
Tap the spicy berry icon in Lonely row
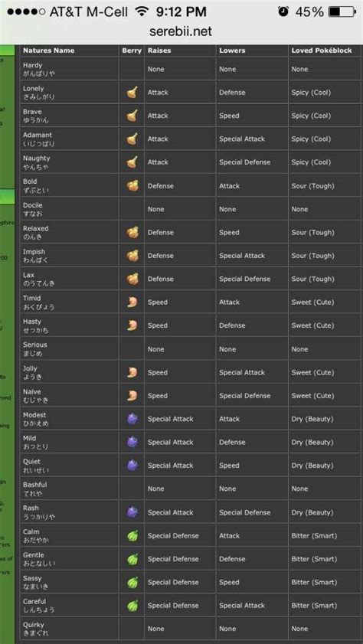pyautogui.click(x=132, y=93)
